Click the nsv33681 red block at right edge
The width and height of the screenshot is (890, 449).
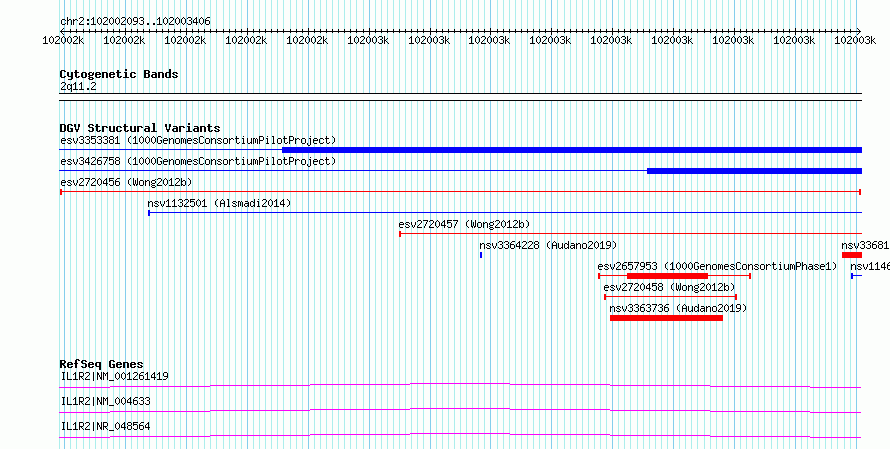click(852, 255)
